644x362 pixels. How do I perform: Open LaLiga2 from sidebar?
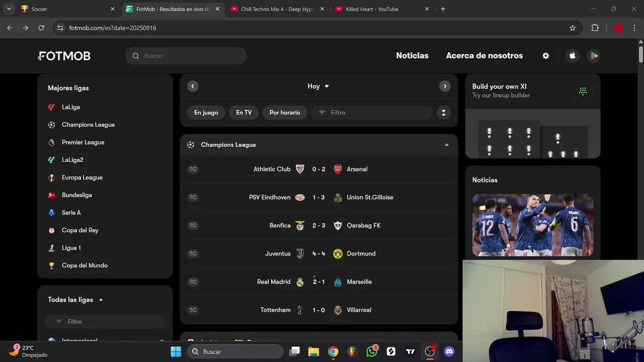click(72, 160)
